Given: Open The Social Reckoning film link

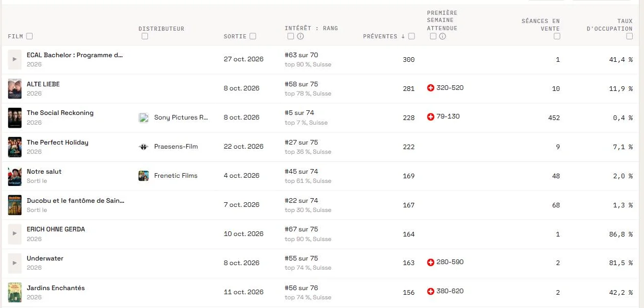Looking at the screenshot, I should tap(60, 113).
